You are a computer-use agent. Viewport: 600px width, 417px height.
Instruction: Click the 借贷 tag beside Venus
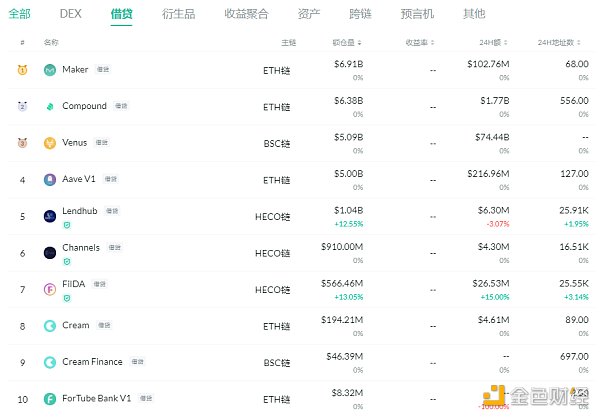point(102,143)
